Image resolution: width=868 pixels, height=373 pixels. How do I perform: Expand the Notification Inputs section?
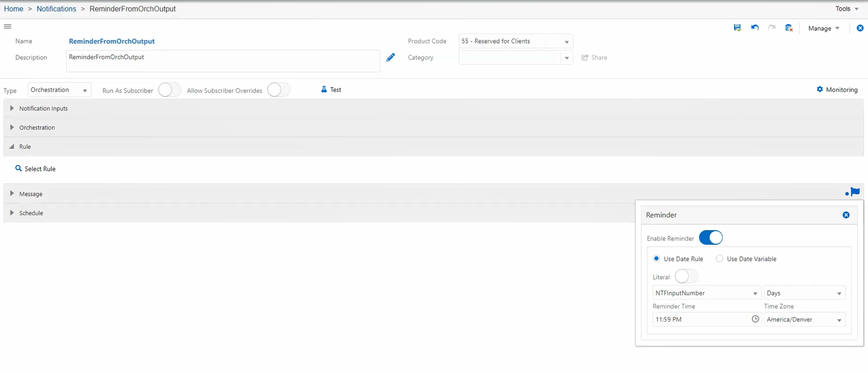click(12, 108)
